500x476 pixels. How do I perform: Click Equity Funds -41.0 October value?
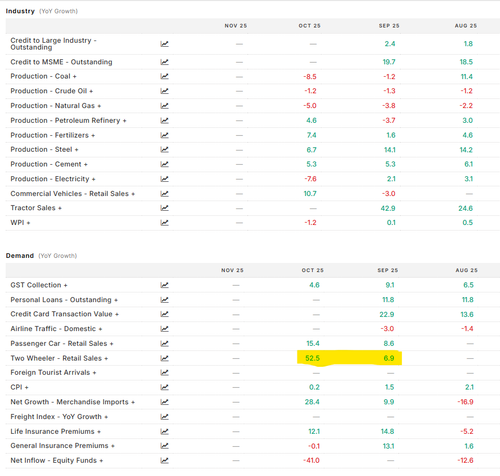pos(311,461)
